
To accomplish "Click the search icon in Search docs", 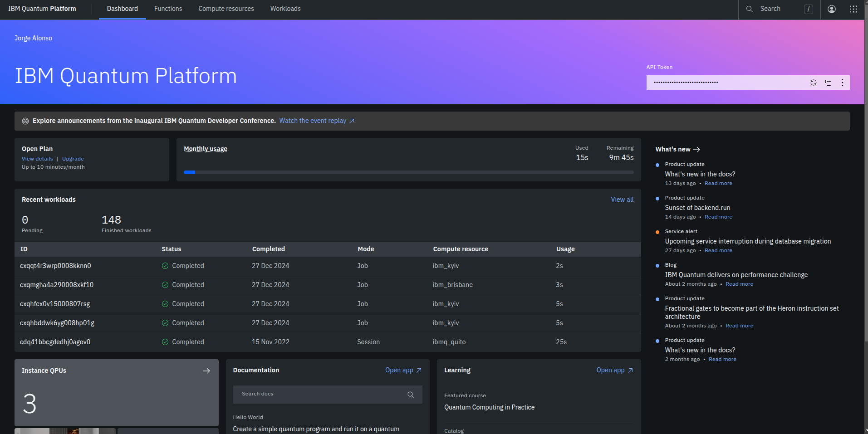I will [411, 395].
